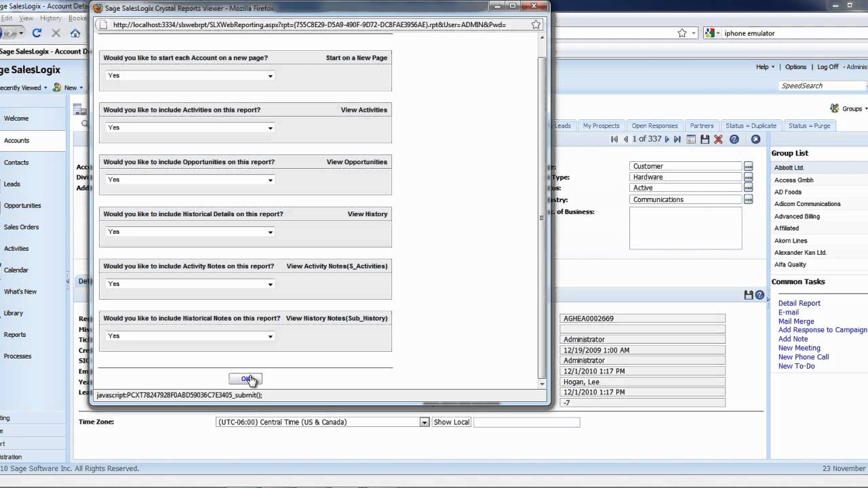
Task: Click the Reload button in the main browser
Action: (x=37, y=33)
